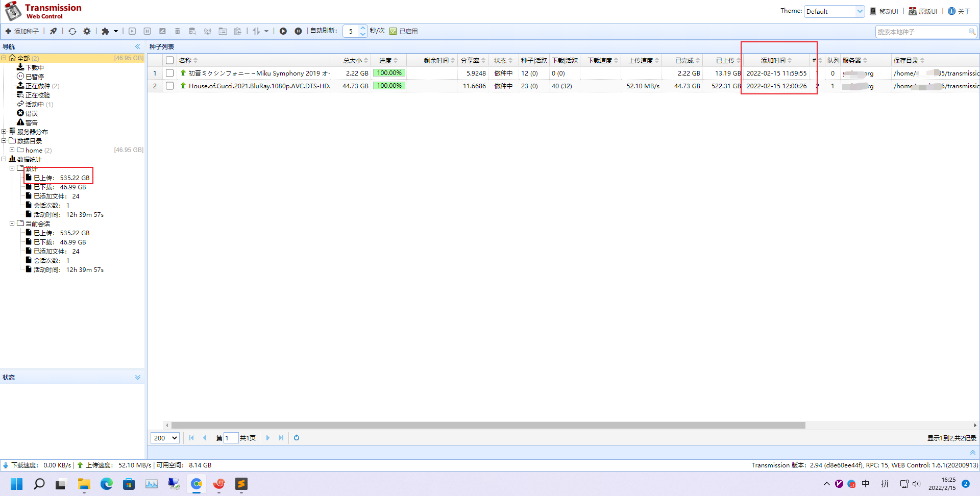980x496 pixels.
Task: Click the page number input field
Action: (x=231, y=438)
